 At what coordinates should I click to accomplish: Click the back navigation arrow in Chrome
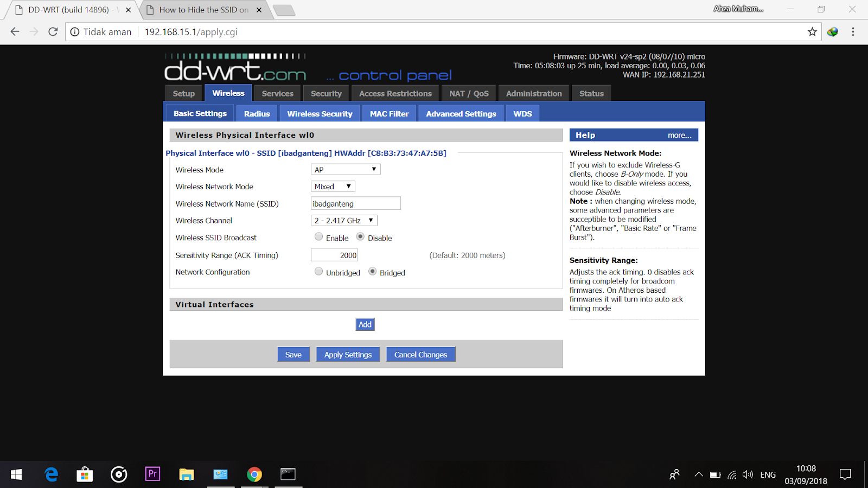click(15, 31)
